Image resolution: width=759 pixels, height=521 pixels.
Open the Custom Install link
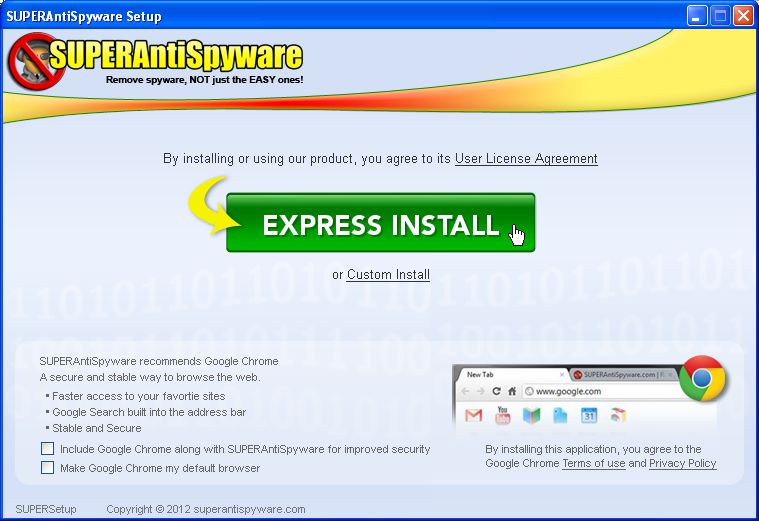[x=388, y=275]
